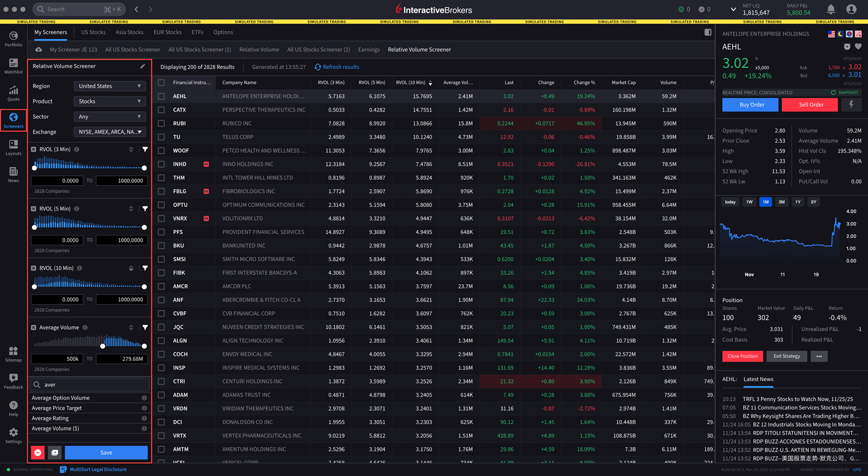Select the 3M chart range tab
This screenshot has width=868, height=476.
pos(781,202)
